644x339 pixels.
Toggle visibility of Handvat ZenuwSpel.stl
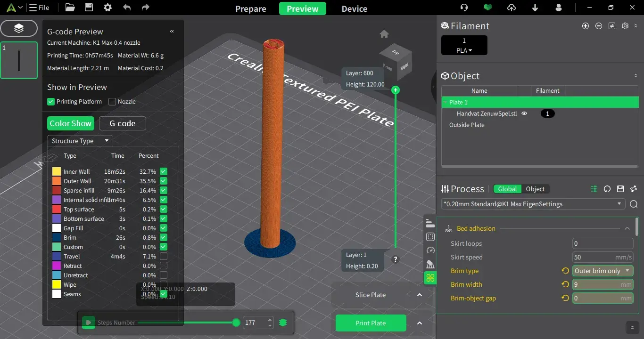point(524,113)
